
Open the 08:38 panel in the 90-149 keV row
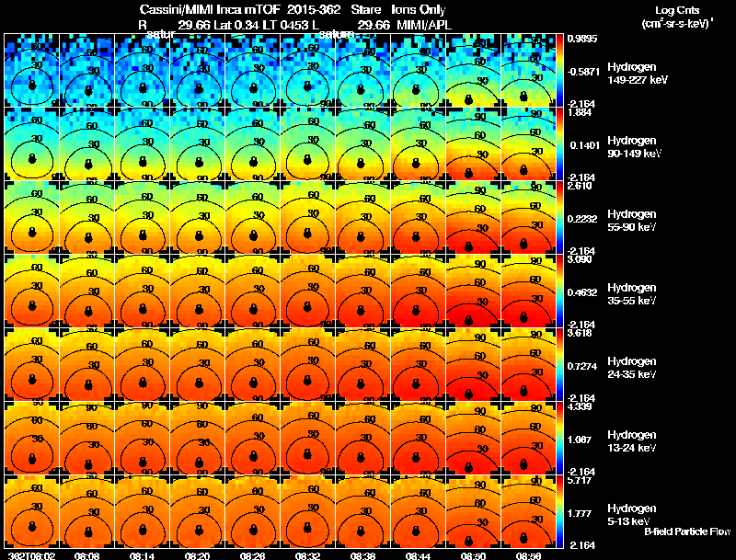[x=362, y=144]
